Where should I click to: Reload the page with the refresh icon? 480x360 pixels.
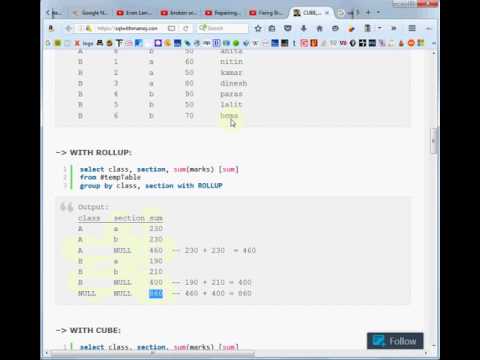[x=186, y=29]
